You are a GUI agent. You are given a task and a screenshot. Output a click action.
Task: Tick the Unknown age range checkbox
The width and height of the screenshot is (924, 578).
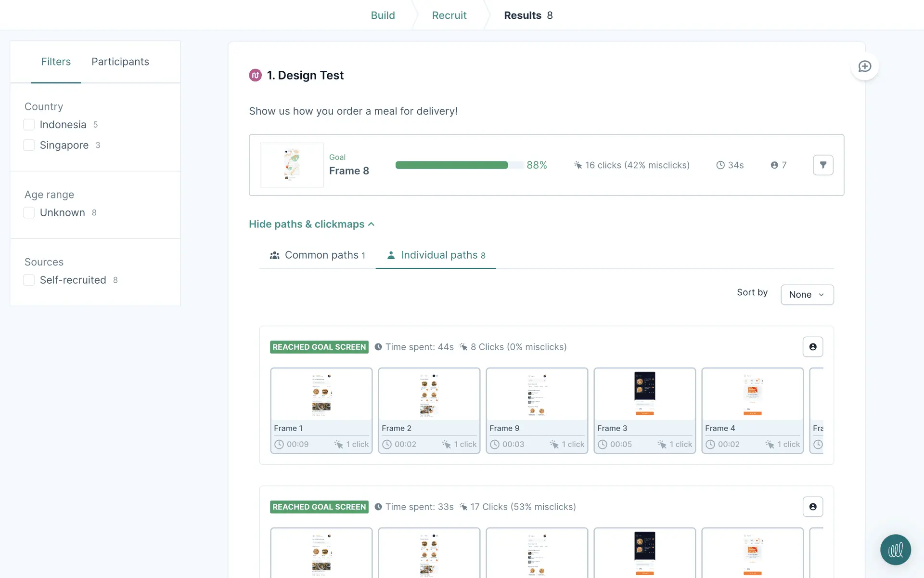(29, 212)
